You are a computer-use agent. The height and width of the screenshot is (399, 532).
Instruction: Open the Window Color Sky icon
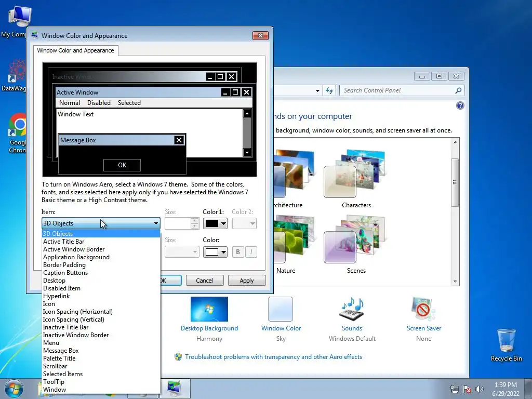click(281, 309)
